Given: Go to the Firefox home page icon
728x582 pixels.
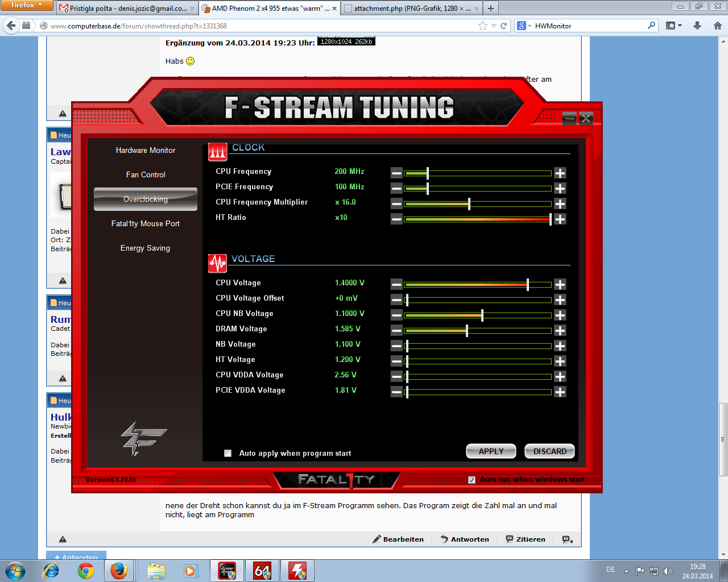Looking at the screenshot, I should click(x=718, y=26).
